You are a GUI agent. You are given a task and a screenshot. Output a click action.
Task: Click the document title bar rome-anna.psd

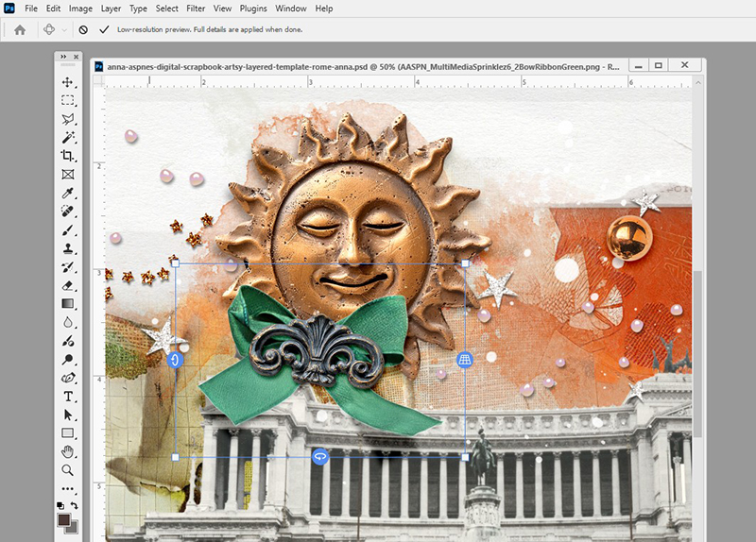[x=363, y=67]
